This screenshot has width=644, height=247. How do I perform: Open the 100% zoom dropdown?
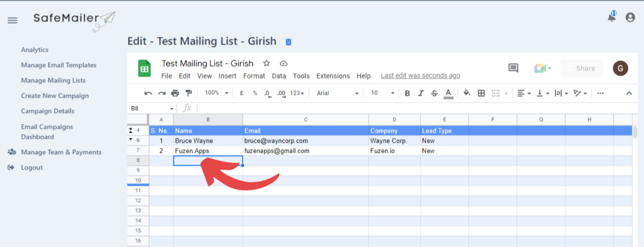pos(216,93)
